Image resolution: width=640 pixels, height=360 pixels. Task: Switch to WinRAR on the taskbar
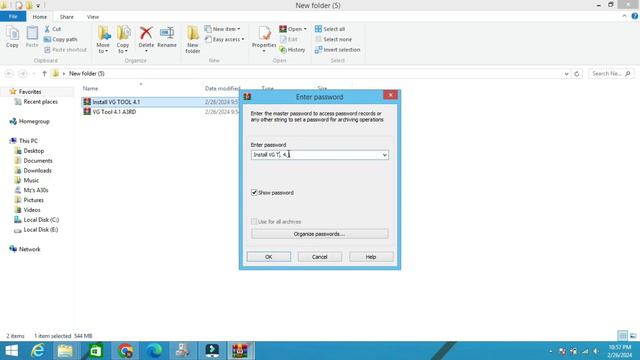[240, 351]
